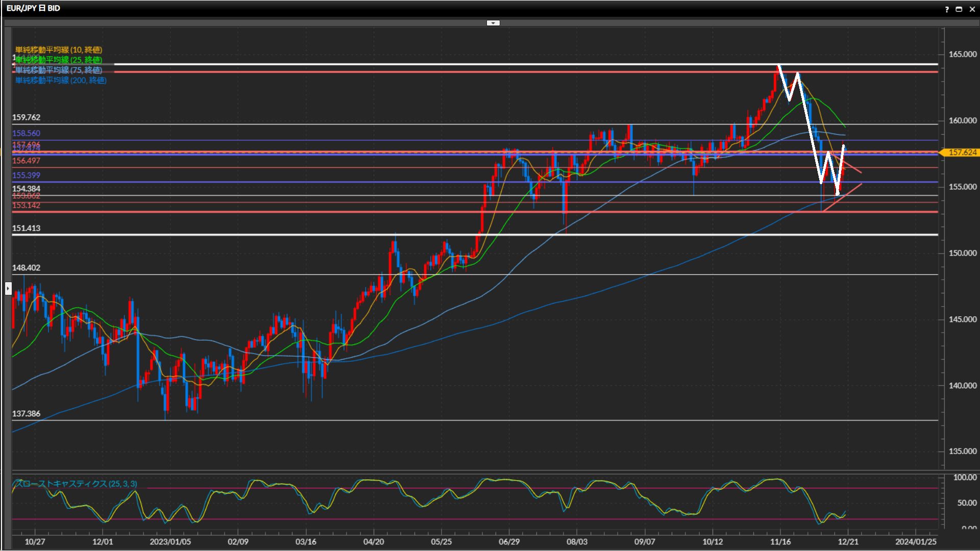Image resolution: width=980 pixels, height=551 pixels.
Task: Click the red 156.497 line label
Action: click(26, 161)
